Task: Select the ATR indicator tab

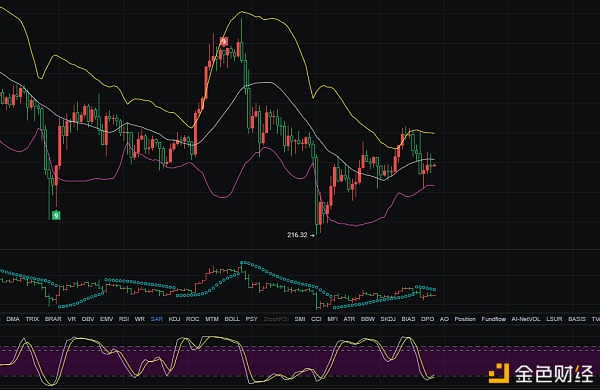Action: click(x=349, y=319)
